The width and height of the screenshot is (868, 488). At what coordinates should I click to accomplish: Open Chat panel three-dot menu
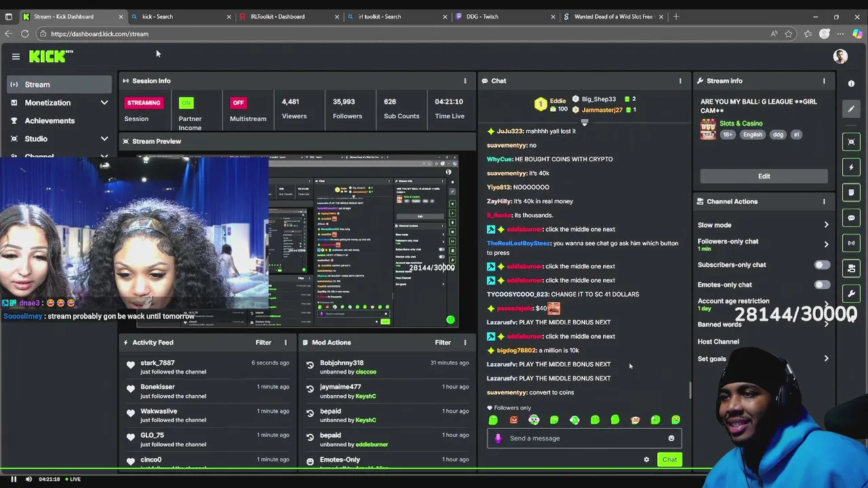(x=680, y=81)
